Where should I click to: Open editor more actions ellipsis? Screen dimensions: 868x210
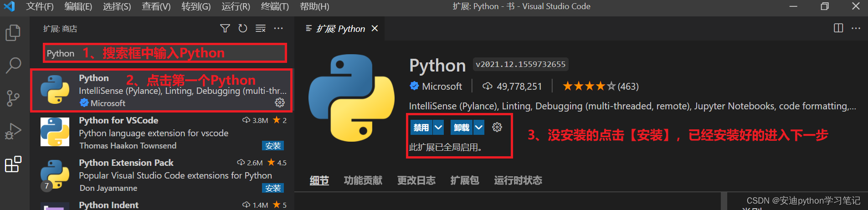[856, 28]
